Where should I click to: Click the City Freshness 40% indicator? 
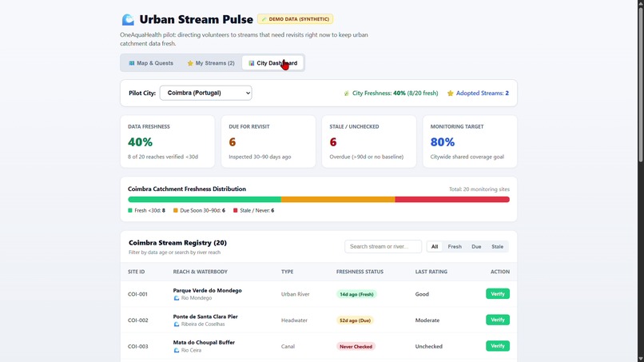click(x=391, y=93)
